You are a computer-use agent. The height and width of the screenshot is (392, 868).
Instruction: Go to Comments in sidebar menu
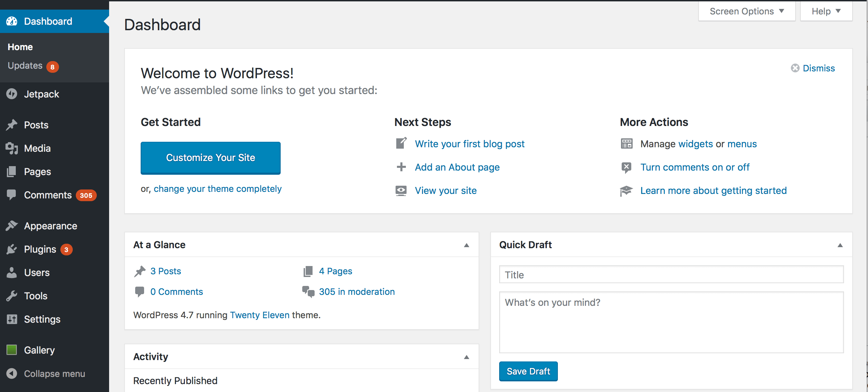click(x=48, y=195)
